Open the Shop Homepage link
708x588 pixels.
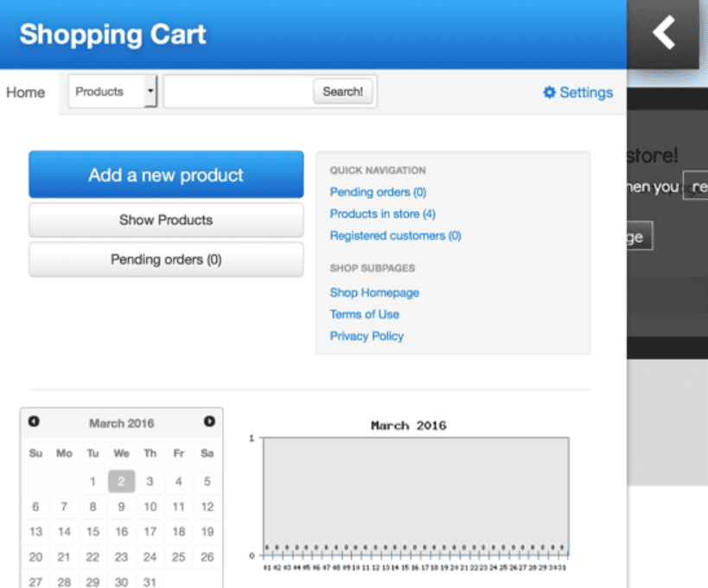coord(374,292)
